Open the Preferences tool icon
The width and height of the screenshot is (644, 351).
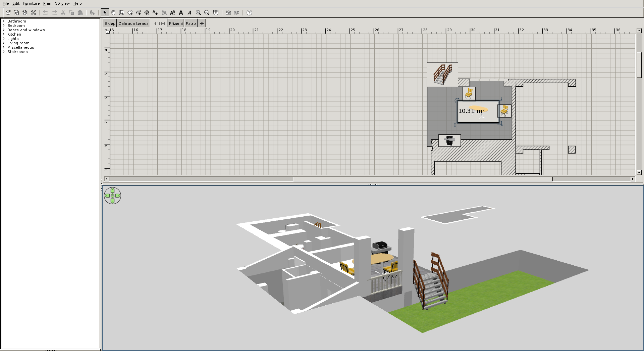point(33,13)
